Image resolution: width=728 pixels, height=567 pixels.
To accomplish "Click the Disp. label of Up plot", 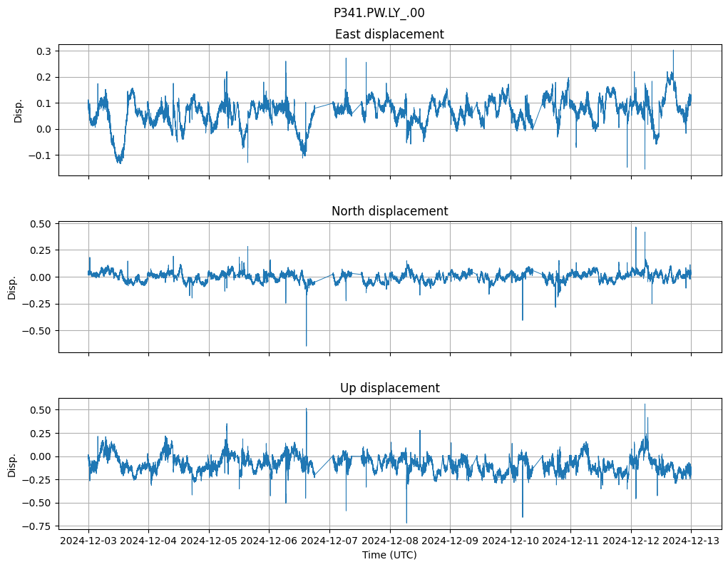I will coord(12,464).
